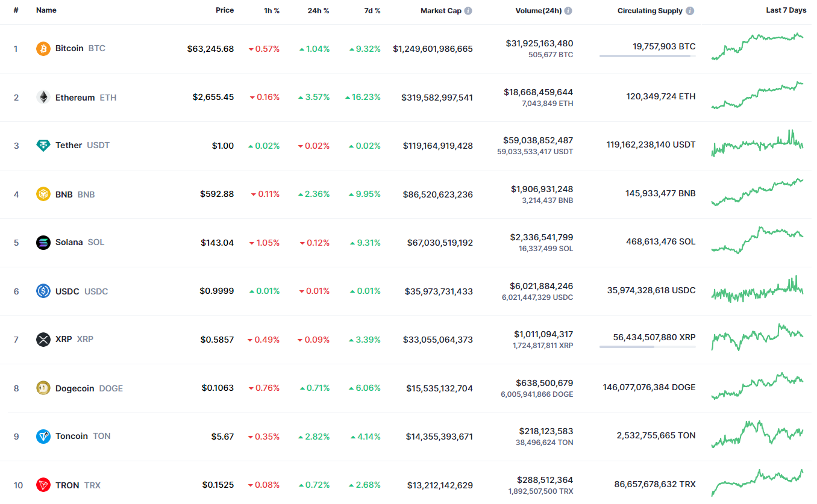Open Market Cap info tooltip icon
The width and height of the screenshot is (817, 504).
coord(468,11)
